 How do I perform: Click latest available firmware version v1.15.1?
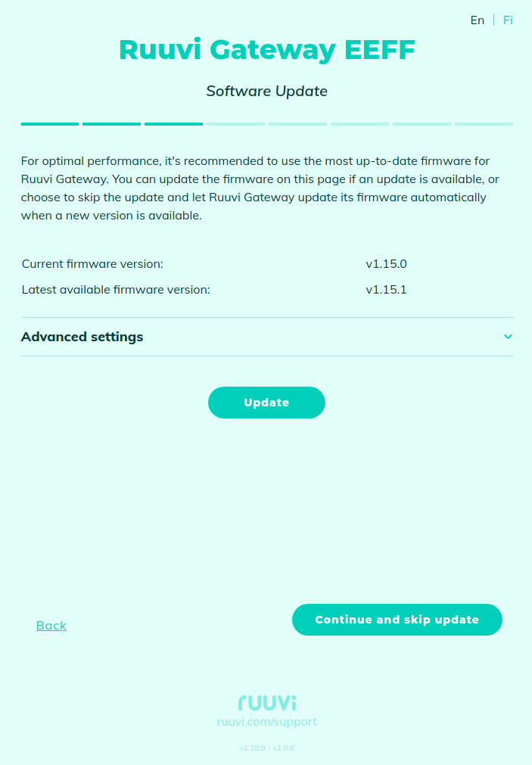point(386,289)
